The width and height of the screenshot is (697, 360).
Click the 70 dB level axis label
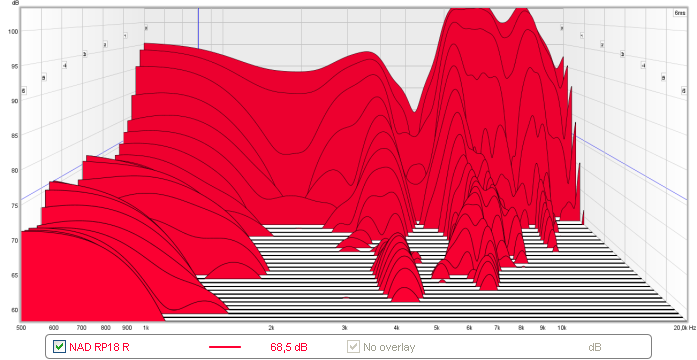[x=14, y=240]
